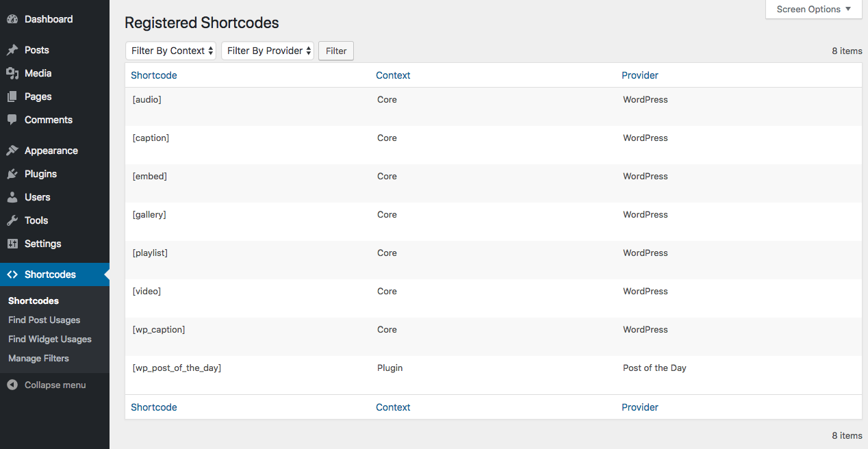This screenshot has height=449, width=868.
Task: Click the Pages document icon
Action: point(12,97)
